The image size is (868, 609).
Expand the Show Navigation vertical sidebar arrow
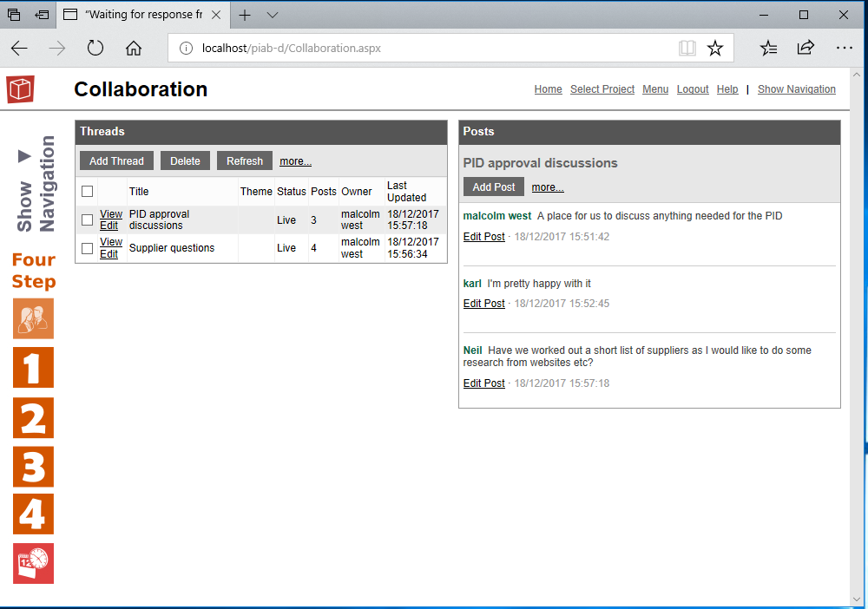(x=24, y=156)
